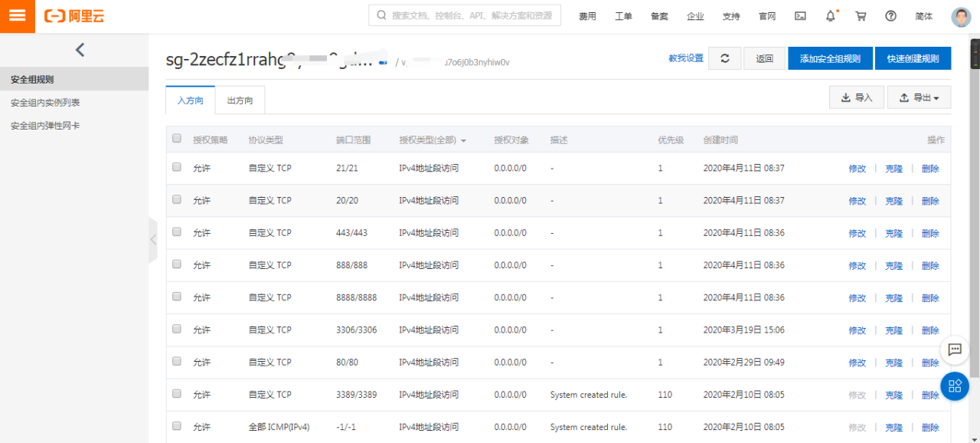Check the checkbox for port 443/443 rule
The image size is (980, 443).
[176, 233]
